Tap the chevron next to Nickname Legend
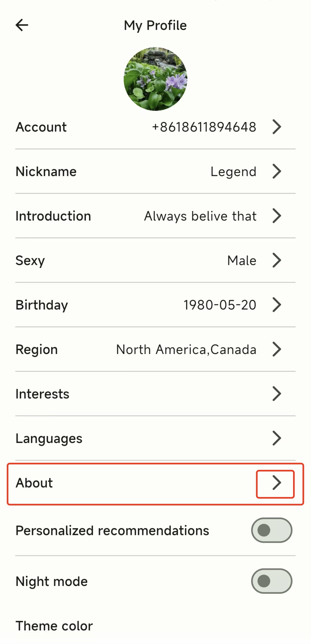 click(x=277, y=171)
